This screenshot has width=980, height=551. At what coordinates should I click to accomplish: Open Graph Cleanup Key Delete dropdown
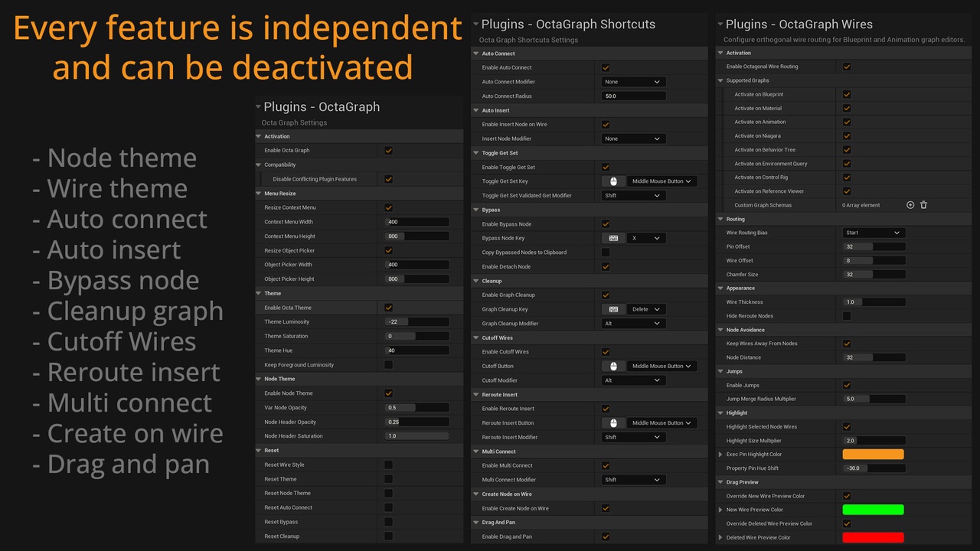click(646, 309)
